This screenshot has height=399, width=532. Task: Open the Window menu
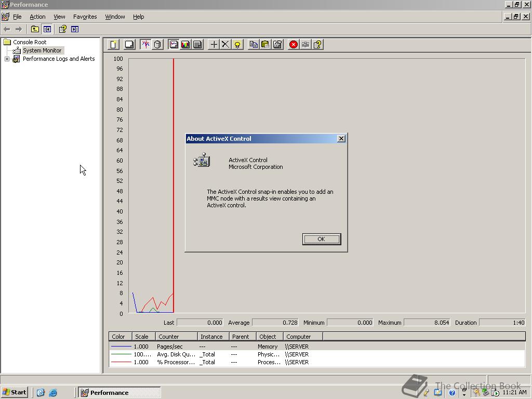coord(115,17)
